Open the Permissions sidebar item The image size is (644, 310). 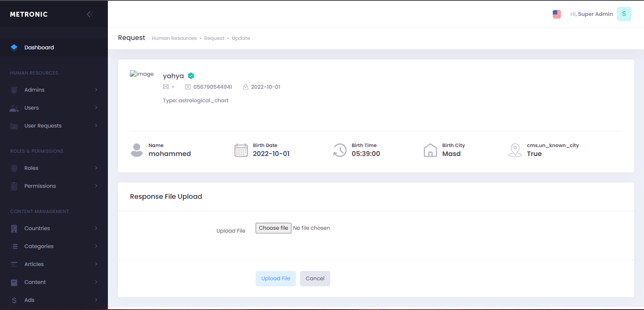tap(40, 186)
